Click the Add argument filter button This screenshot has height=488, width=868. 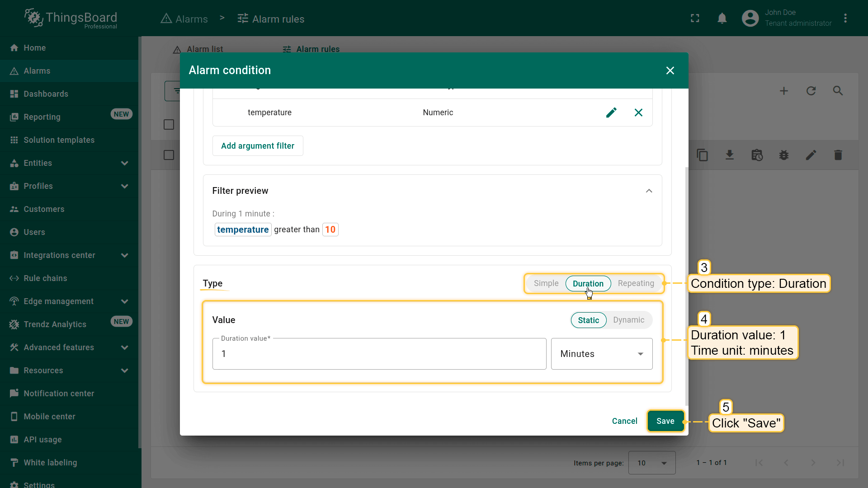tap(257, 146)
